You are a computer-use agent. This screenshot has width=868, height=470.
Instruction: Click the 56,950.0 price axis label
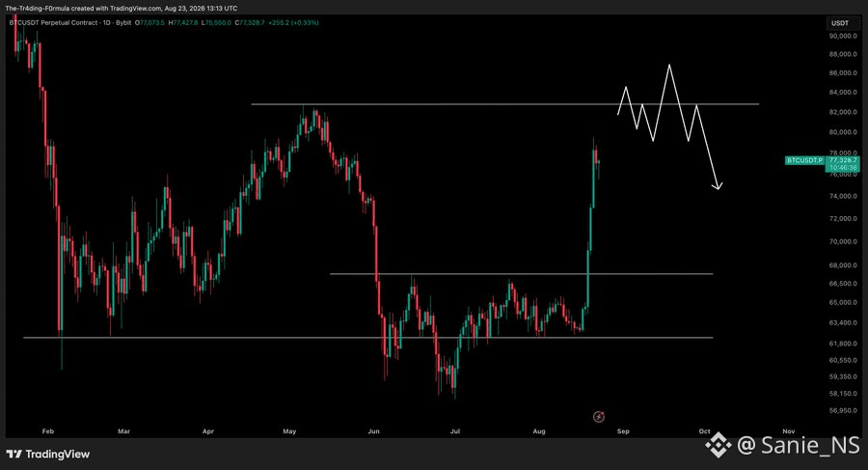(x=843, y=411)
